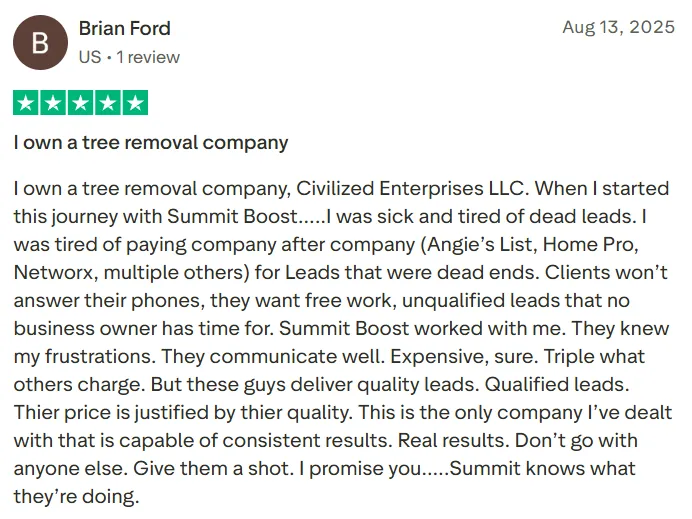Open Brian Ford's reviewer profile name
The height and width of the screenshot is (519, 692).
[124, 29]
